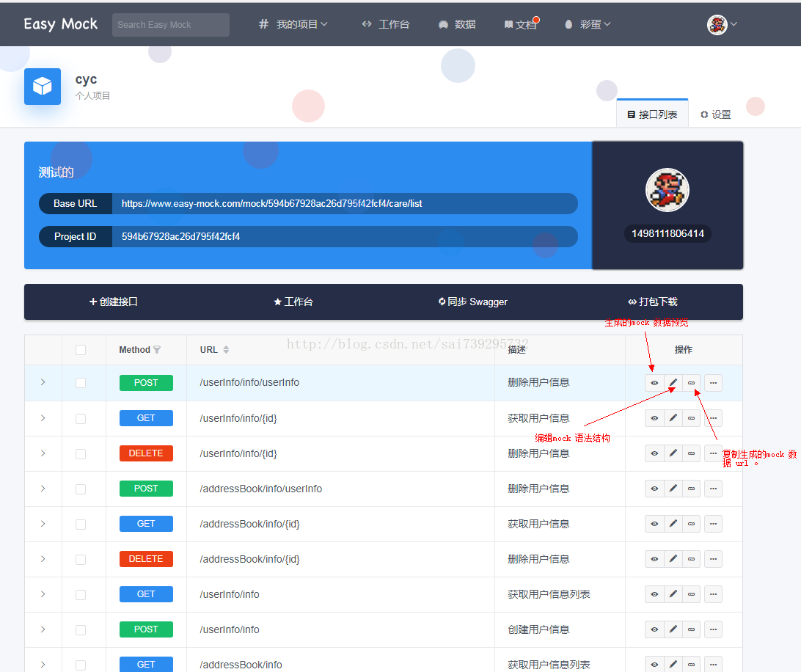Check the box for GET /userInfo/info/{id}

point(81,418)
